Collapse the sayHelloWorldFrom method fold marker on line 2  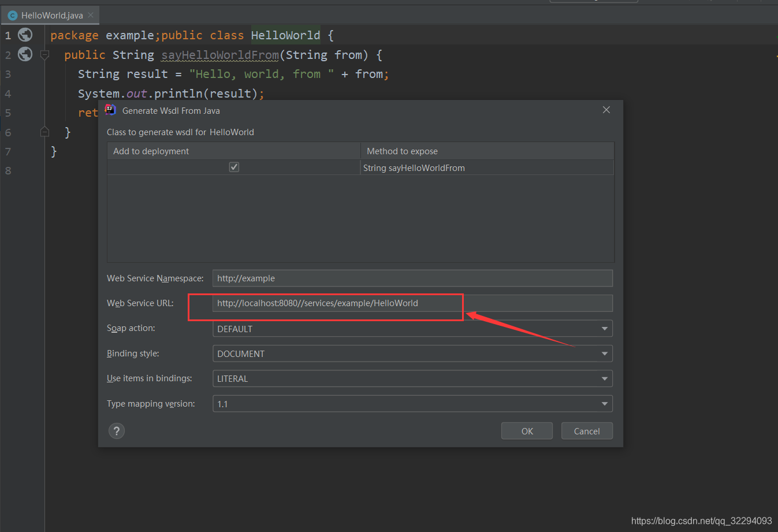[44, 55]
